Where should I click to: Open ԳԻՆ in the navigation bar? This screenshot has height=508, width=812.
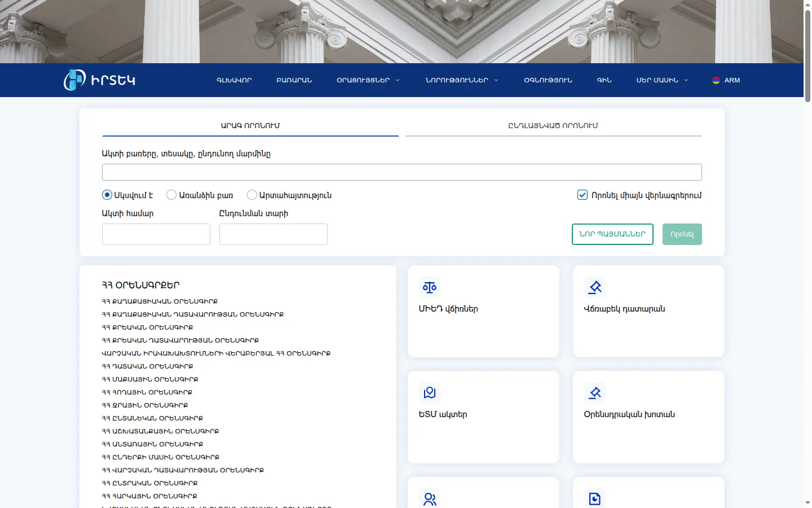(x=604, y=80)
